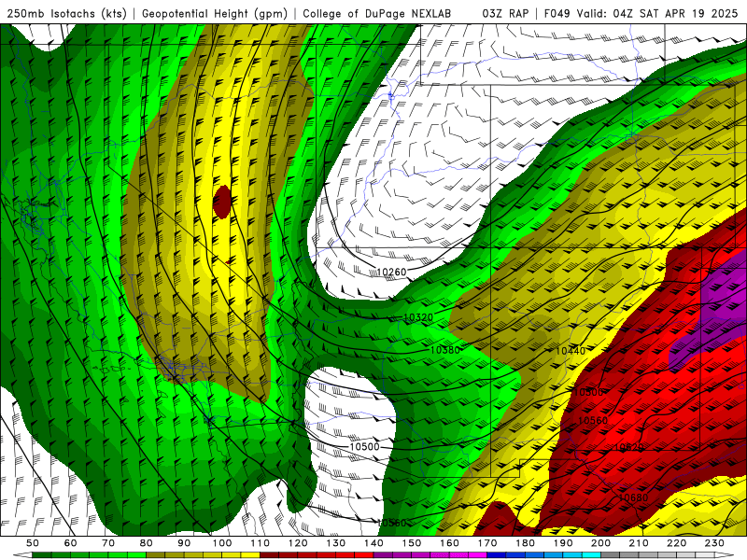Click the 100 knots scale label
Viewport: 747px width, 560px height.
click(222, 542)
